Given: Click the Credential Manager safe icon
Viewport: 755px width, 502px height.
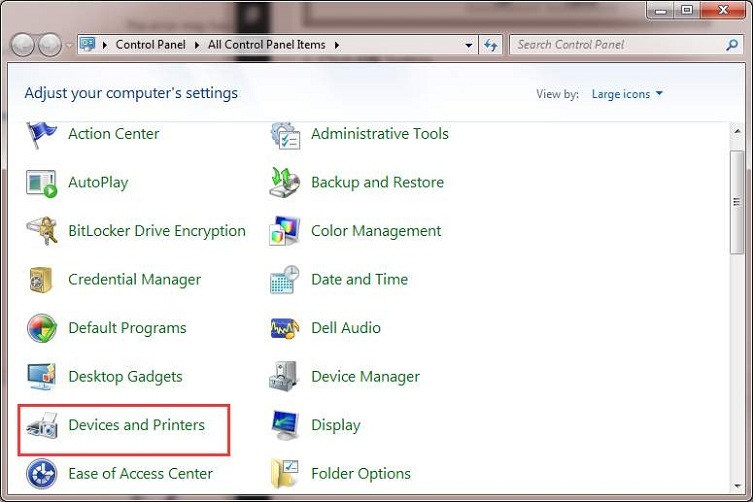Looking at the screenshot, I should point(41,280).
